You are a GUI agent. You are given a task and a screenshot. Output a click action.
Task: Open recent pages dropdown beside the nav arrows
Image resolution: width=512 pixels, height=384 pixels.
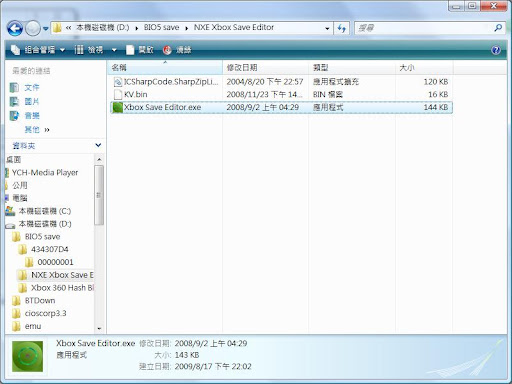click(45, 29)
